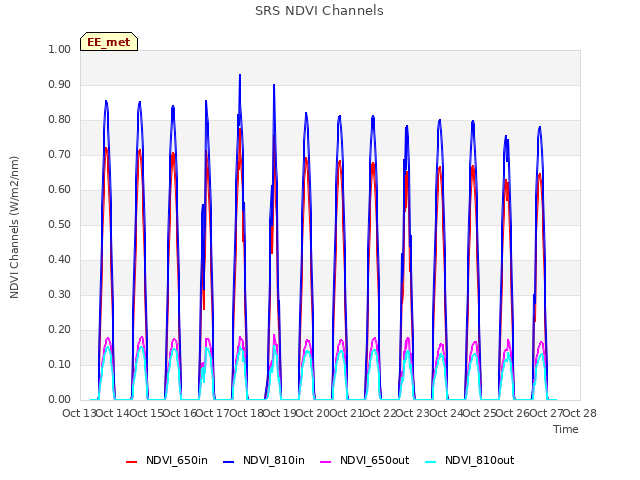Click the Oct 28 x-axis tick label
The height and width of the screenshot is (480, 640).
click(x=580, y=413)
